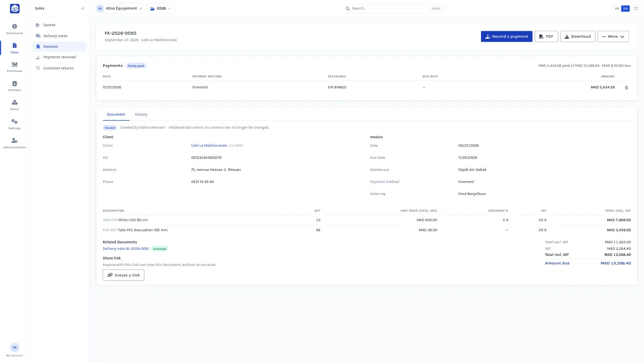The height and width of the screenshot is (362, 644).
Task: Select Invoices in the sidebar
Action: [x=59, y=46]
